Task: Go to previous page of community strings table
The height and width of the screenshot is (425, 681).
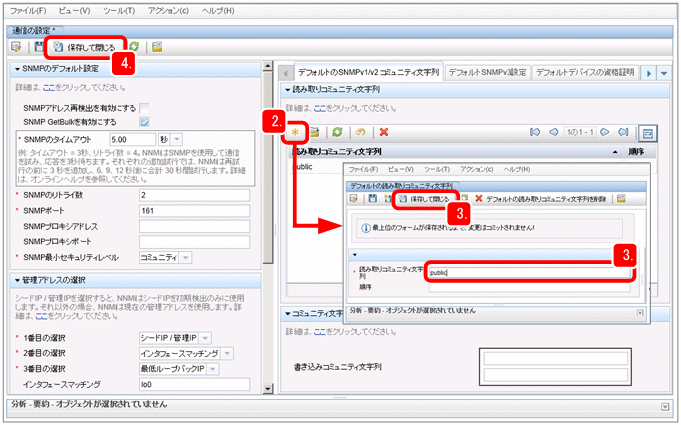Action: click(553, 132)
